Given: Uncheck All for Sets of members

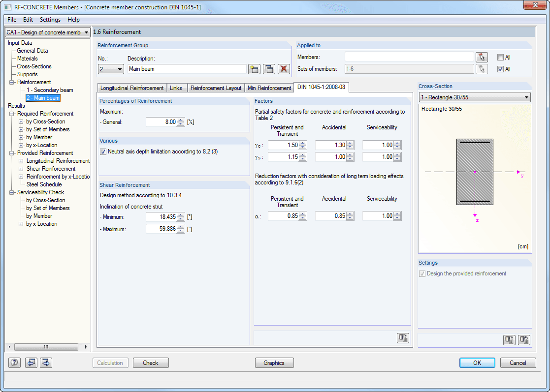Looking at the screenshot, I should click(499, 69).
